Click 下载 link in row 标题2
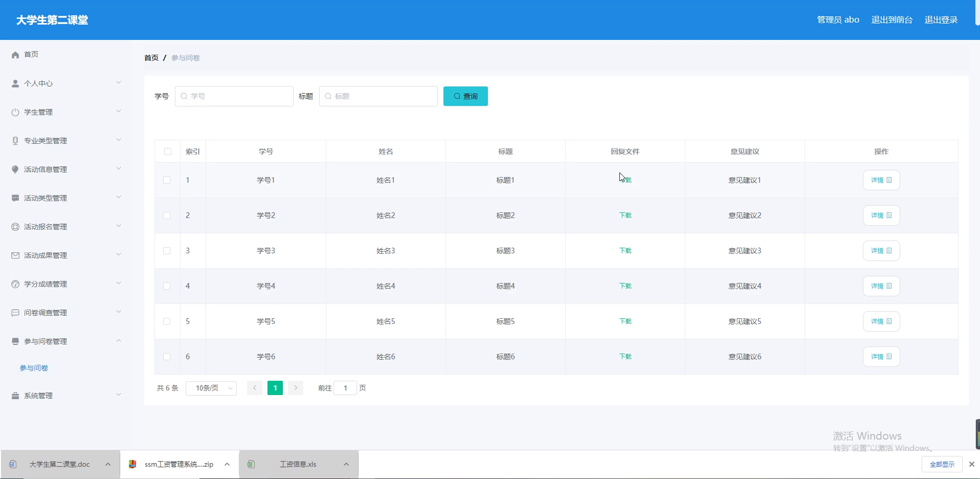The height and width of the screenshot is (479, 980). pyautogui.click(x=625, y=215)
